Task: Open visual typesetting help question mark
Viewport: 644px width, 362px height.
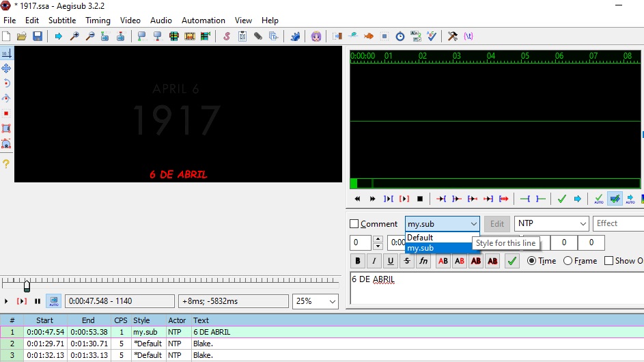Action: pyautogui.click(x=6, y=164)
